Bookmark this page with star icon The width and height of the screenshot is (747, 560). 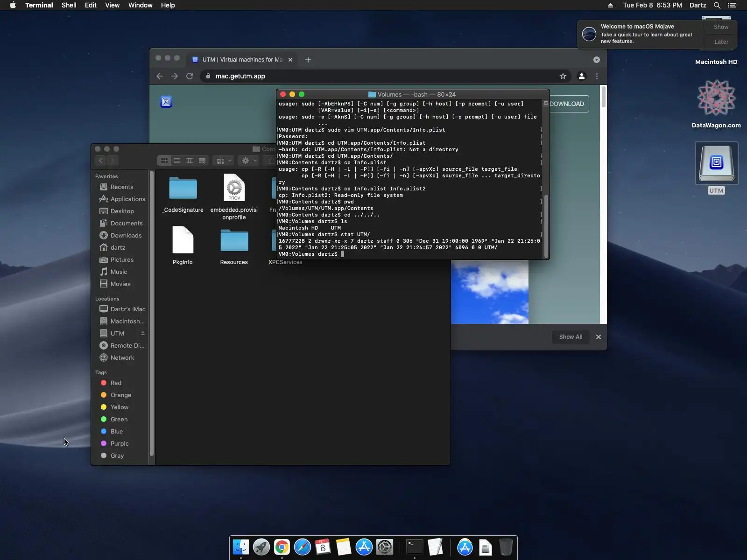click(563, 76)
